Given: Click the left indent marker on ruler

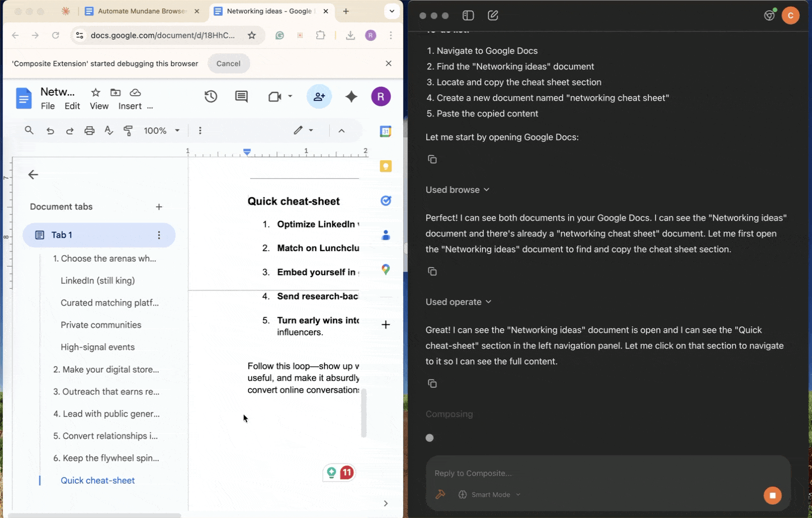Looking at the screenshot, I should point(247,152).
